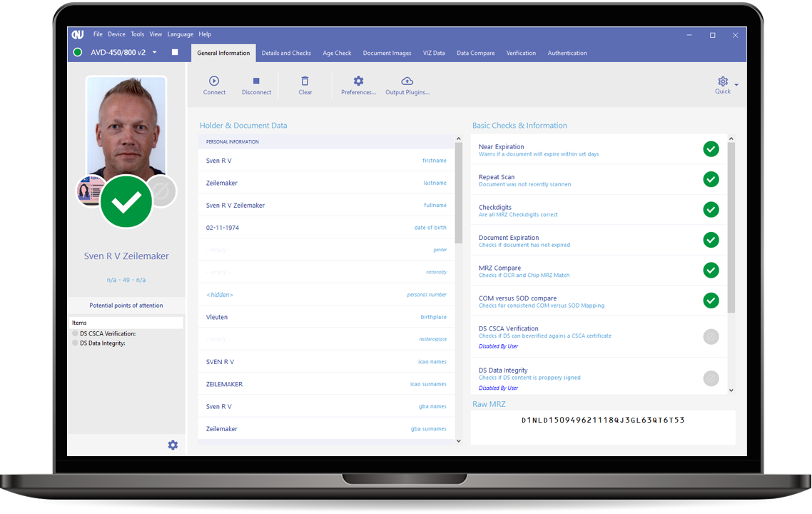Image resolution: width=812 pixels, height=514 pixels.
Task: Clear data with the trash icon
Action: tap(305, 81)
